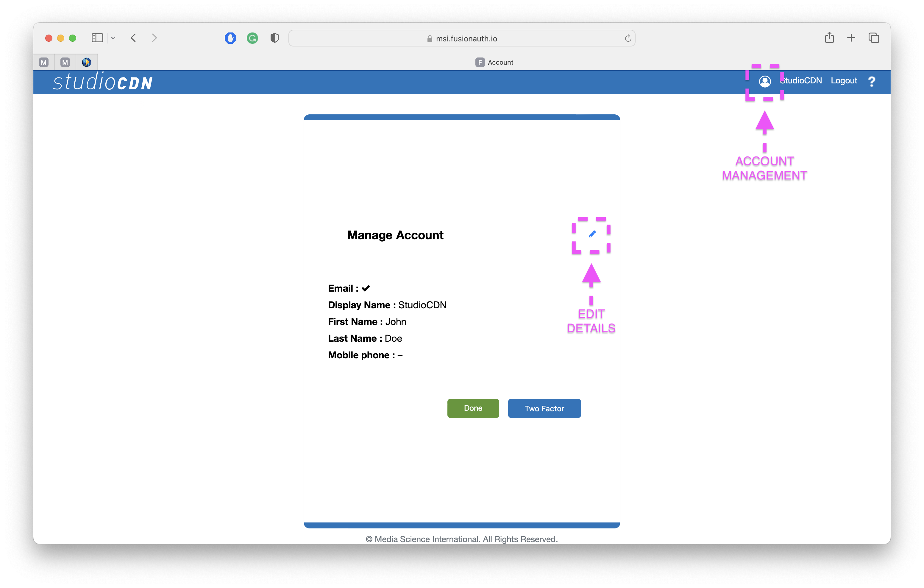Click the studioCDN logo
The image size is (924, 588).
pyautogui.click(x=102, y=82)
